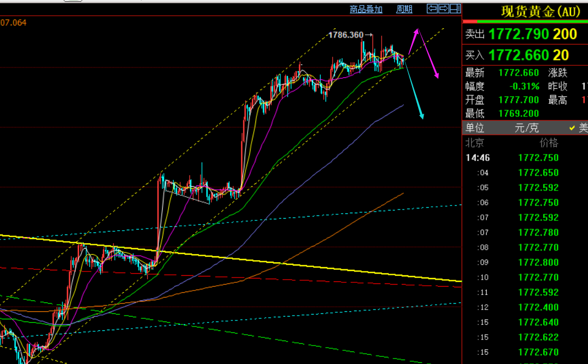
Task: Click the :05 time entry
Action: tap(483, 188)
